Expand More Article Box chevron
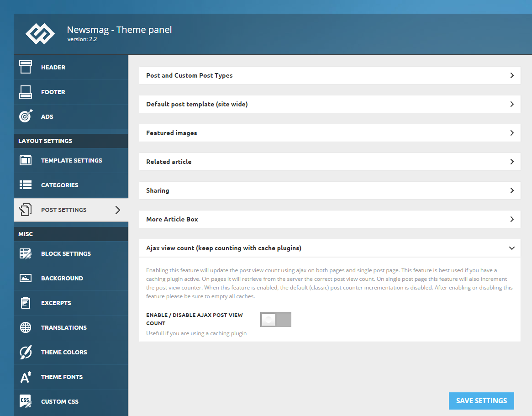Image resolution: width=532 pixels, height=416 pixels. coord(512,219)
